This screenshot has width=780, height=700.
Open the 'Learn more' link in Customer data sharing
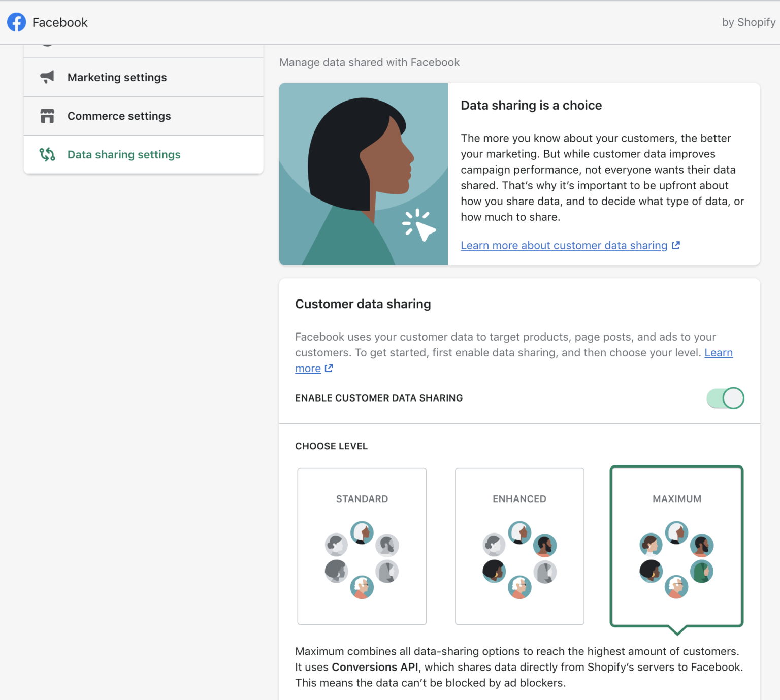click(x=719, y=352)
